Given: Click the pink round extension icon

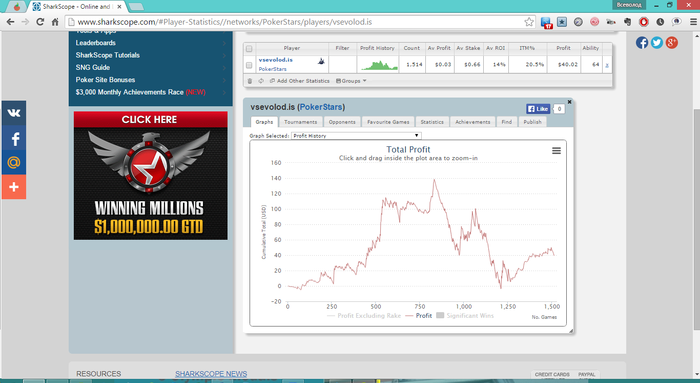Looking at the screenshot, I should point(595,21).
